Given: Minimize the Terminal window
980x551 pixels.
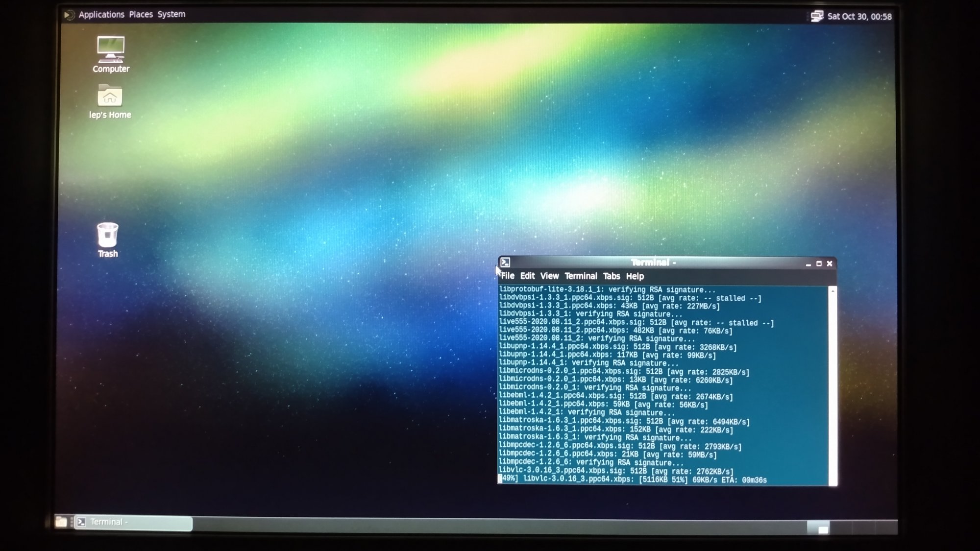Looking at the screenshot, I should [808, 264].
